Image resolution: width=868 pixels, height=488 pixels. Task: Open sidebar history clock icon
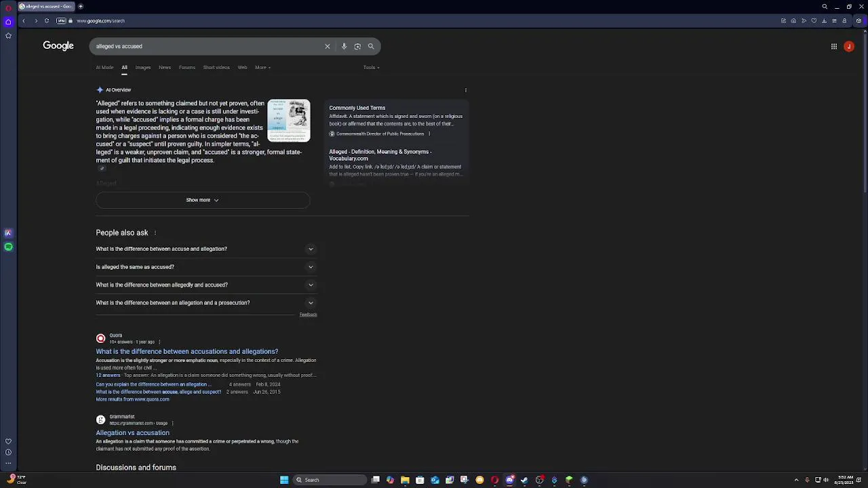(x=8, y=452)
